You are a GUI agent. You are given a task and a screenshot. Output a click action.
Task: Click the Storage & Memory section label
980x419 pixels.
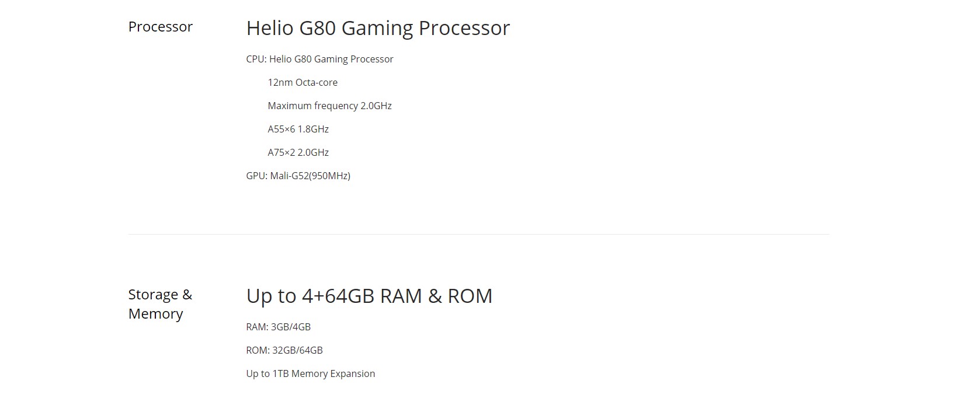[160, 304]
